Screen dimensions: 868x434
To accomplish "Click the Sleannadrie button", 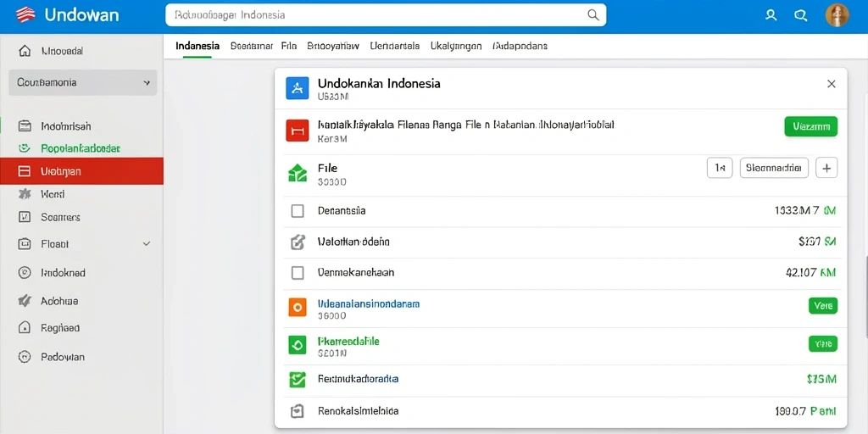I will click(774, 168).
